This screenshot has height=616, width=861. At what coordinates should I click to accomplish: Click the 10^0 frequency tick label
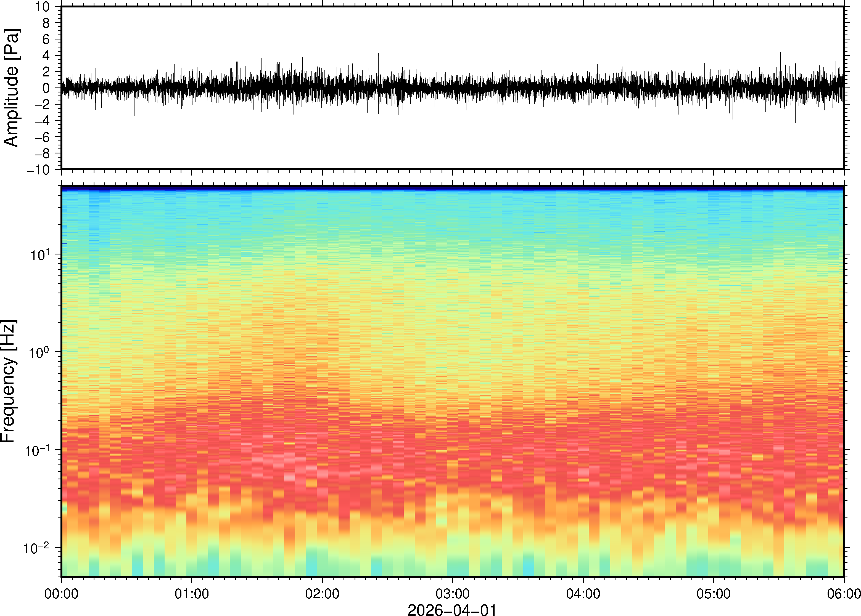(x=39, y=352)
